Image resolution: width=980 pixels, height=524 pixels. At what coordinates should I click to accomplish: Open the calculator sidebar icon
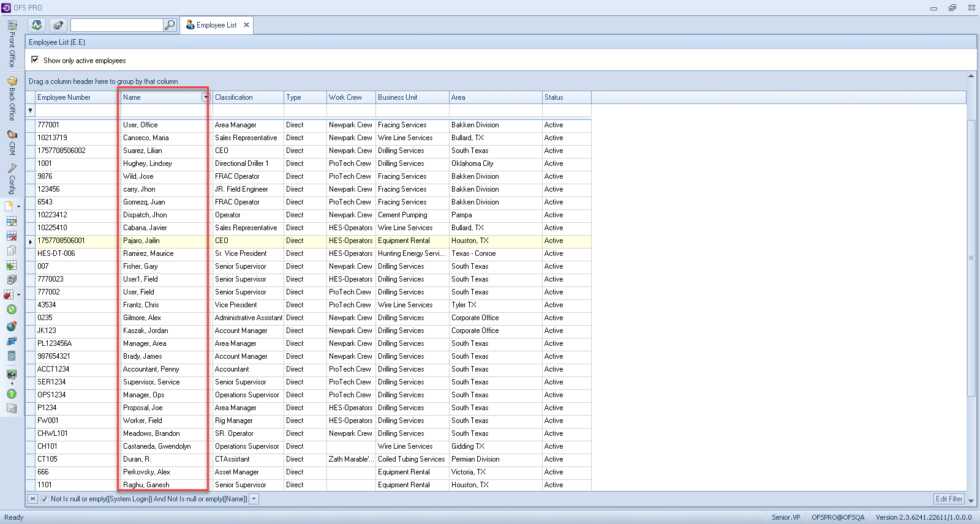pos(12,356)
